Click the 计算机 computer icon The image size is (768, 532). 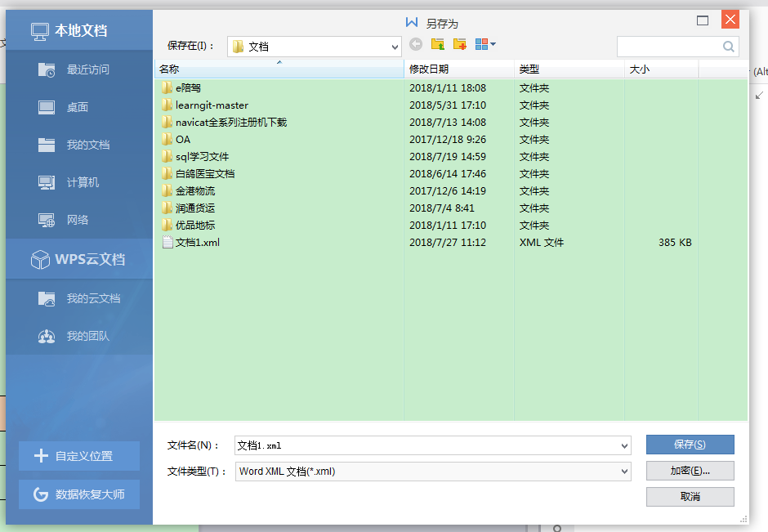coord(47,183)
